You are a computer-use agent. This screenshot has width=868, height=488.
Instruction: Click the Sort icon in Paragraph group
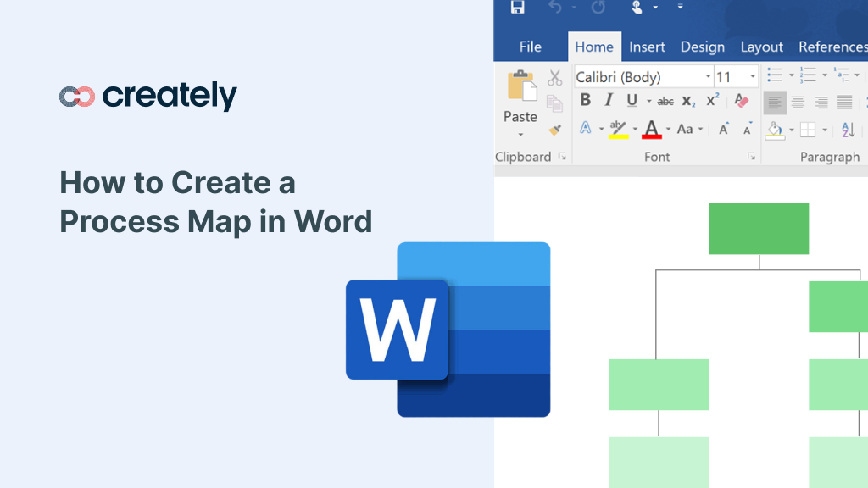(x=847, y=131)
